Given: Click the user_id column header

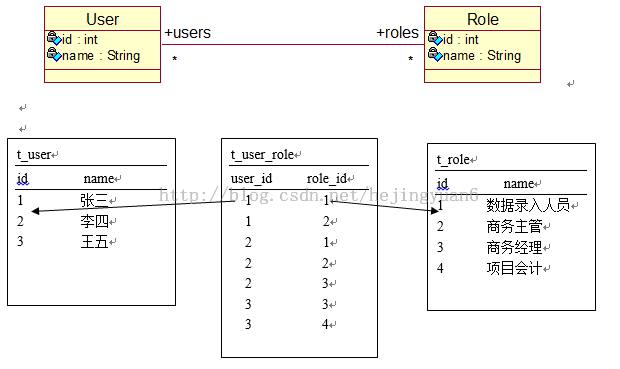Looking at the screenshot, I should click(x=251, y=178).
